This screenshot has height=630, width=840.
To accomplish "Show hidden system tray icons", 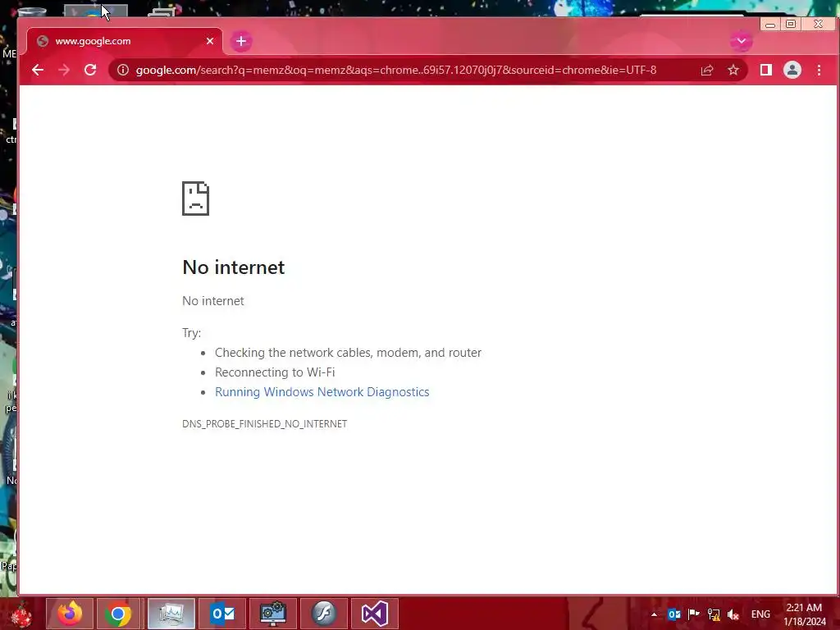I will point(654,614).
